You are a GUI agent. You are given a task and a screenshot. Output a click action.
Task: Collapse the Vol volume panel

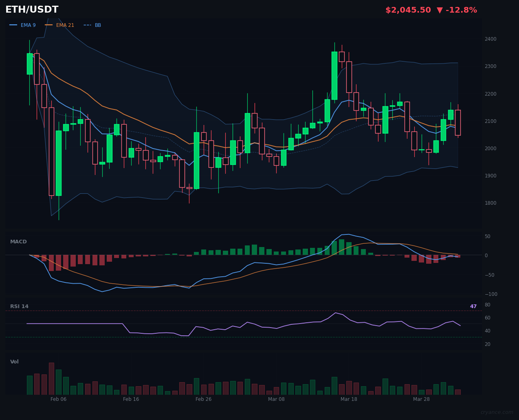pos(14,361)
